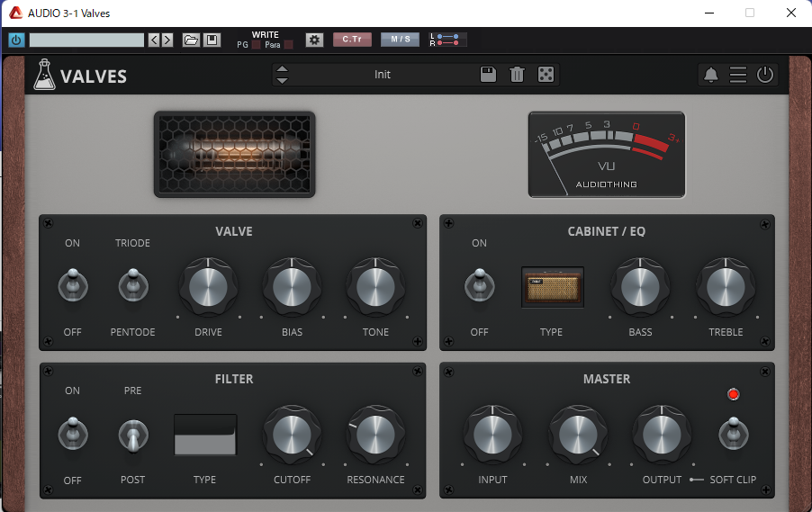Enable the Para write checkbox
The width and height of the screenshot is (812, 512).
click(289, 45)
